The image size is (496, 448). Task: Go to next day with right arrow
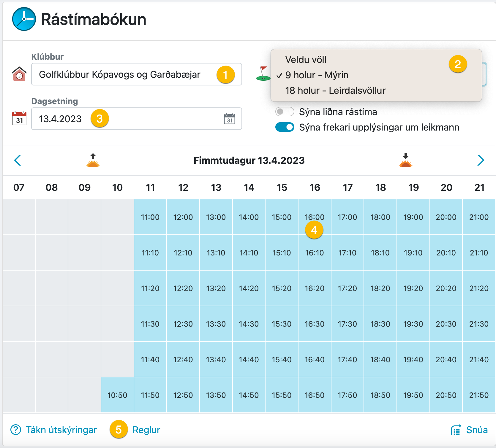coord(481,160)
